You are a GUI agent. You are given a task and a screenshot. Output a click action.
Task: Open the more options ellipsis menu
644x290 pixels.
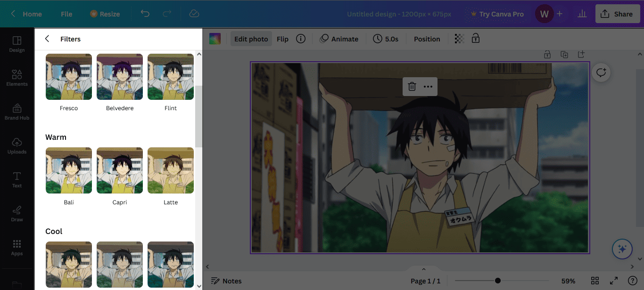click(428, 87)
